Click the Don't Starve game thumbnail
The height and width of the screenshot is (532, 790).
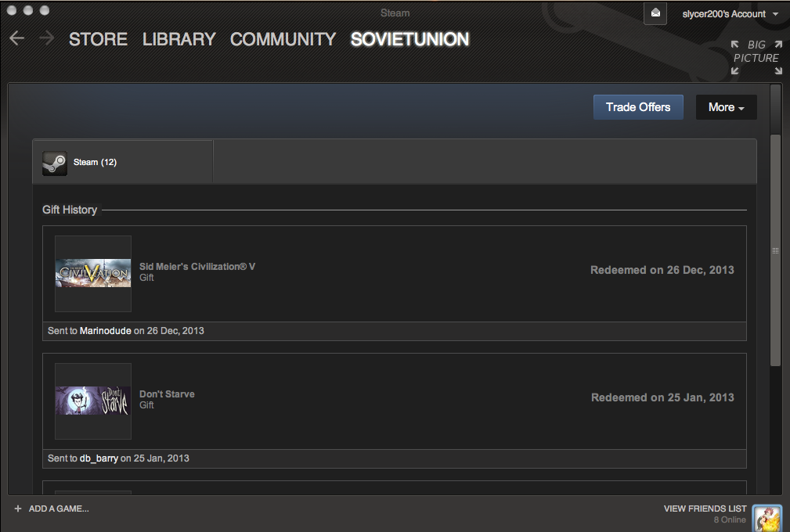93,401
